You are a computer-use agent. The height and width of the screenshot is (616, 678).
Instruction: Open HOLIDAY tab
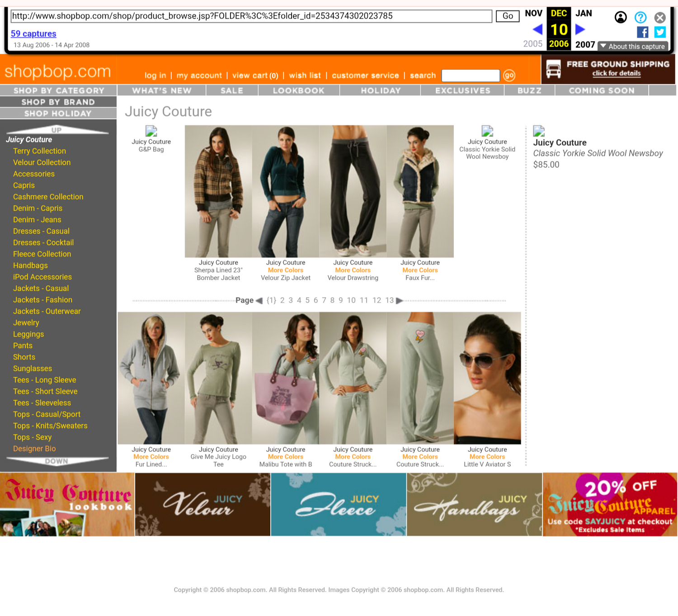click(381, 90)
